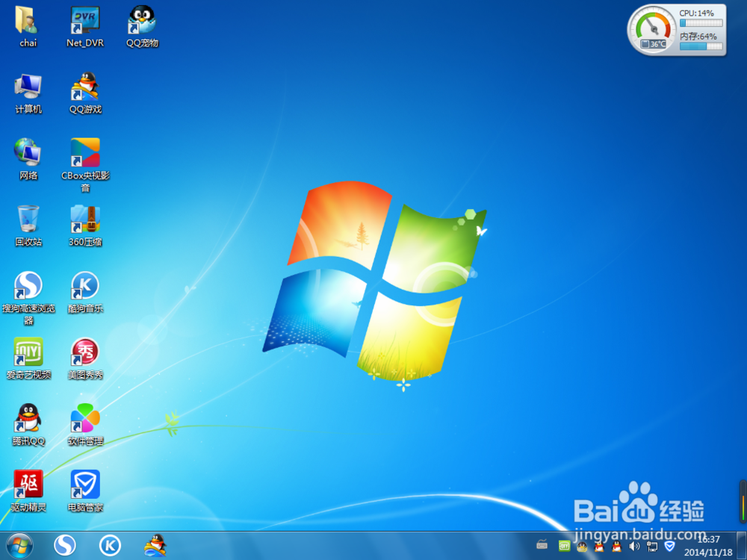Open the Windows Start menu orb
The width and height of the screenshot is (747, 560).
click(x=19, y=546)
